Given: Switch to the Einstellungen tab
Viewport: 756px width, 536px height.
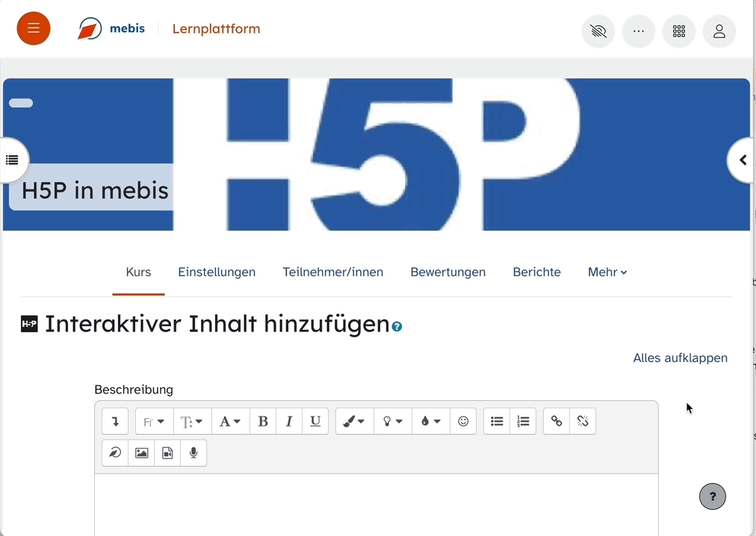Looking at the screenshot, I should [x=217, y=272].
